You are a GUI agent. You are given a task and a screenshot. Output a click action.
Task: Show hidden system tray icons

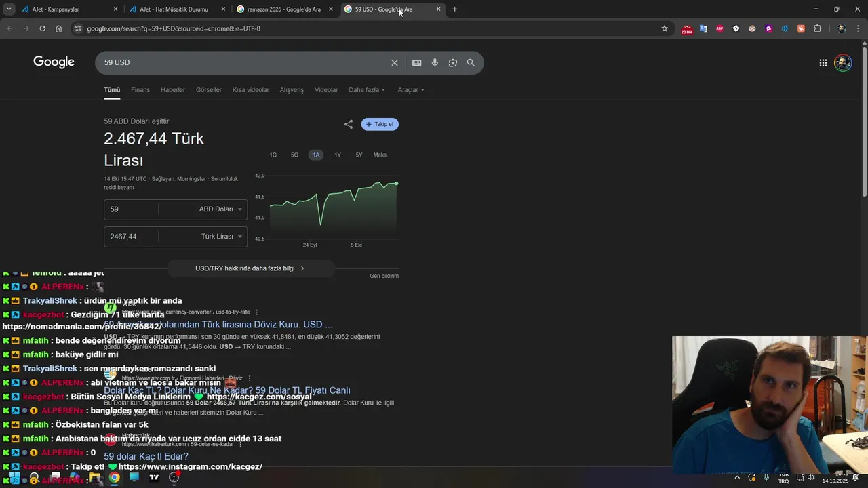point(737,477)
